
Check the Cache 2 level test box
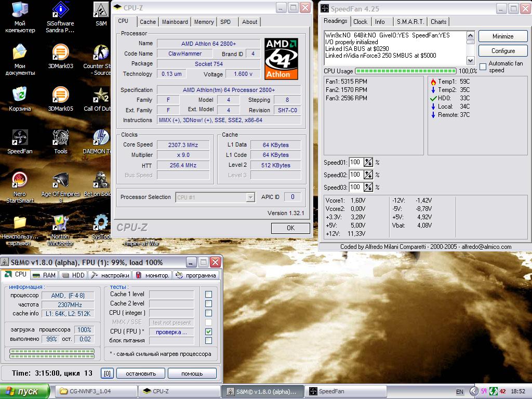click(209, 303)
